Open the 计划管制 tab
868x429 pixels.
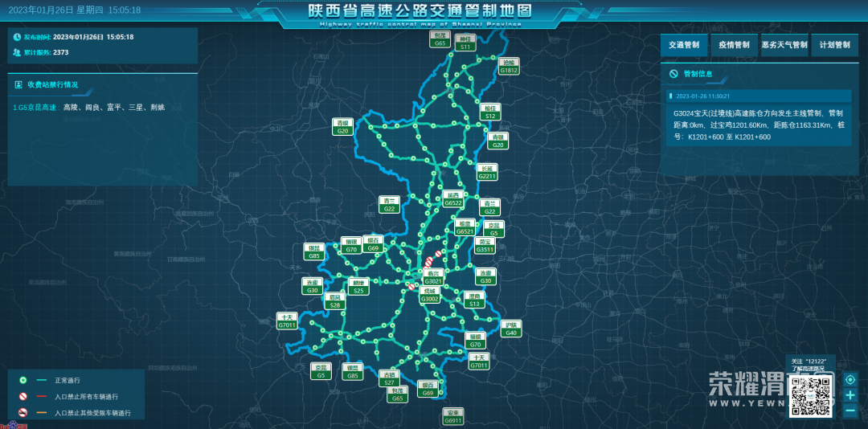834,45
